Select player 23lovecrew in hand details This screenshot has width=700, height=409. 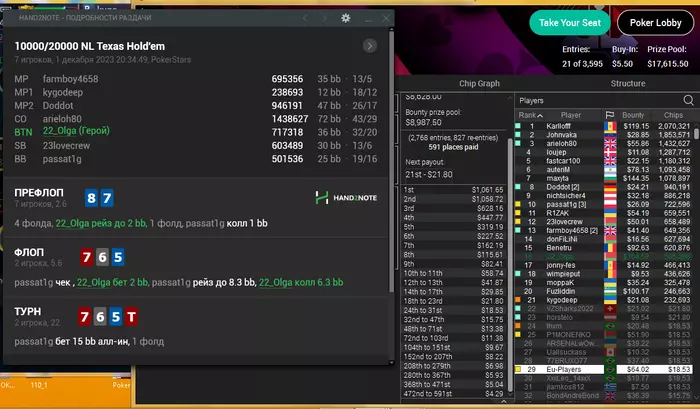[66, 146]
